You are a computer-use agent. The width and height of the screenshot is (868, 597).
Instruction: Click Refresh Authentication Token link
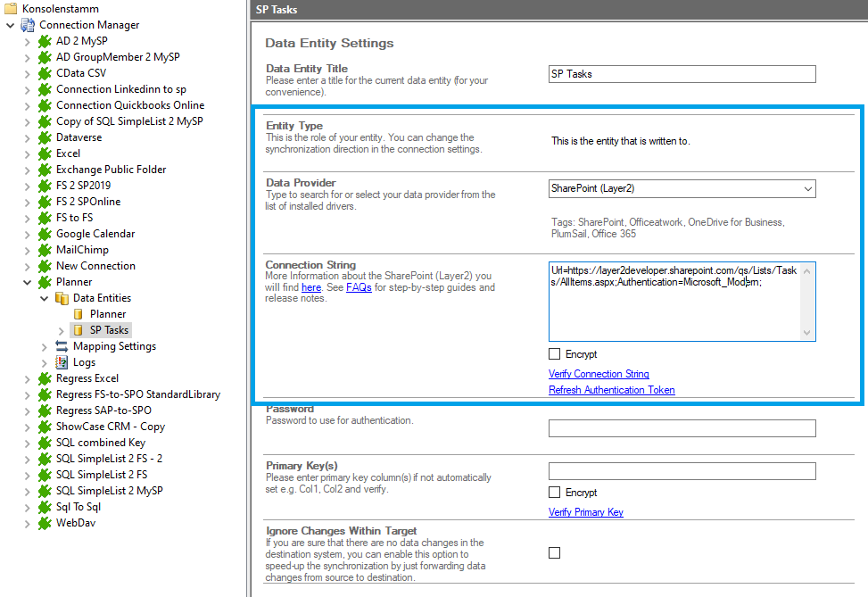pos(611,390)
